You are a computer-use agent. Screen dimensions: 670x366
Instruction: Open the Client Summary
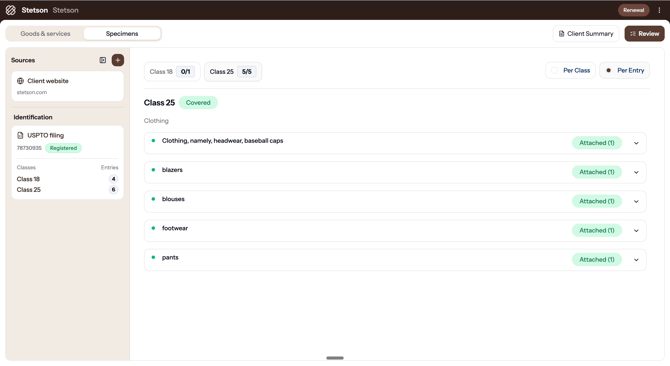[x=586, y=33]
